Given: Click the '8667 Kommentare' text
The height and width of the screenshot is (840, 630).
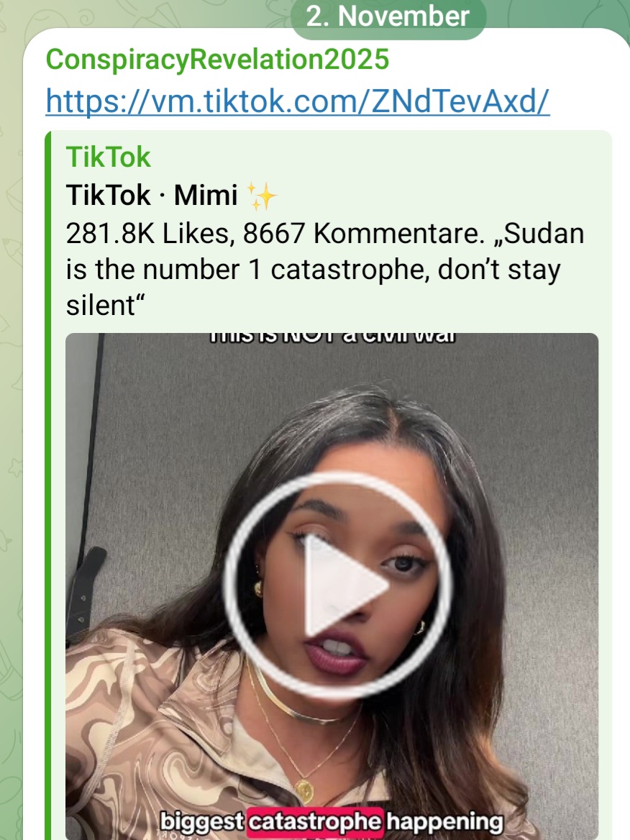Looking at the screenshot, I should (363, 234).
